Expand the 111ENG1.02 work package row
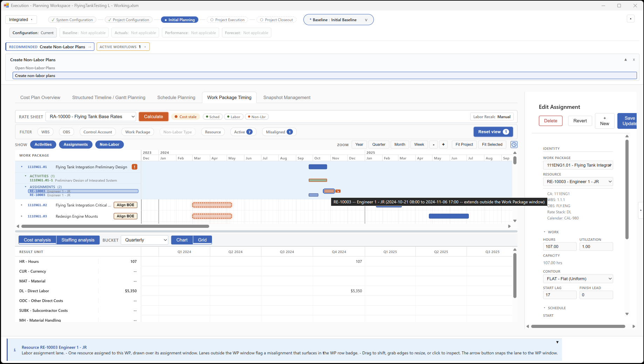This screenshot has width=644, height=364. 22,205
